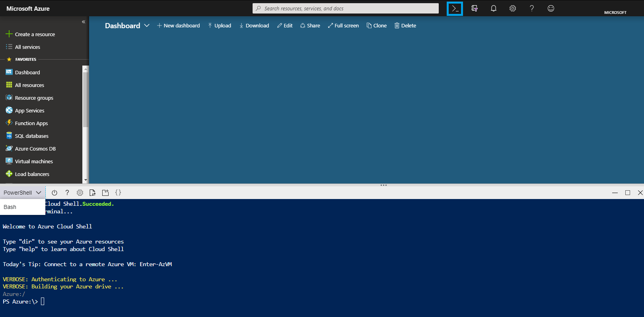This screenshot has width=644, height=317.
Task: Open Cloud Shell from top bar
Action: pyautogui.click(x=455, y=8)
